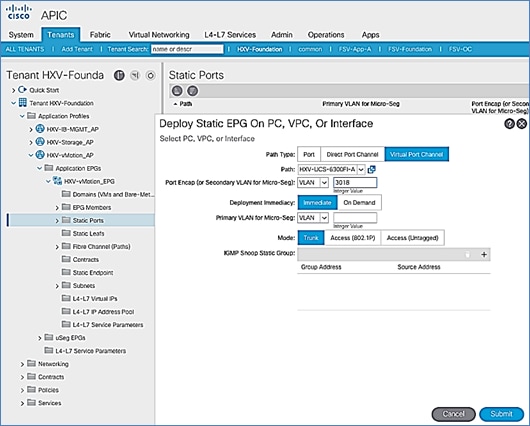Image resolution: width=530 pixels, height=426 pixels.
Task: Click the HXV-Storage_AP profile icon
Action: pyautogui.click(x=40, y=142)
